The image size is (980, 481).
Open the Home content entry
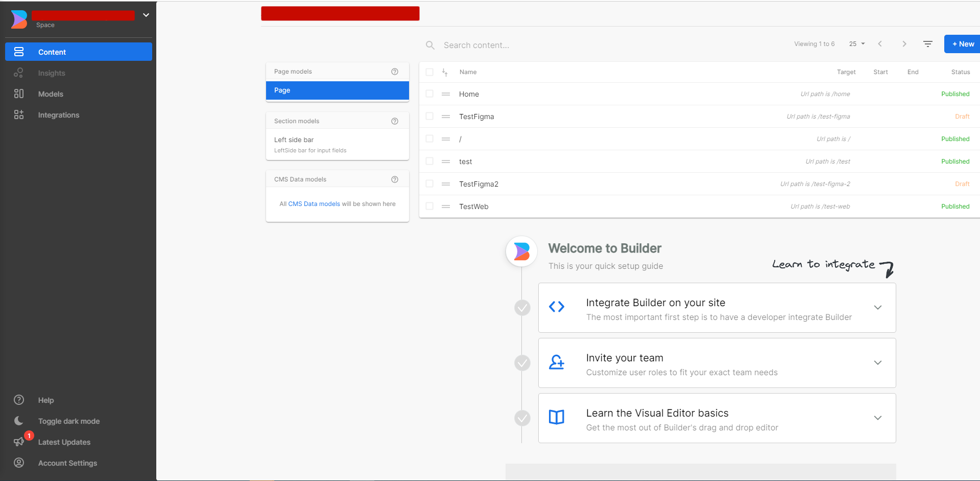(x=469, y=94)
